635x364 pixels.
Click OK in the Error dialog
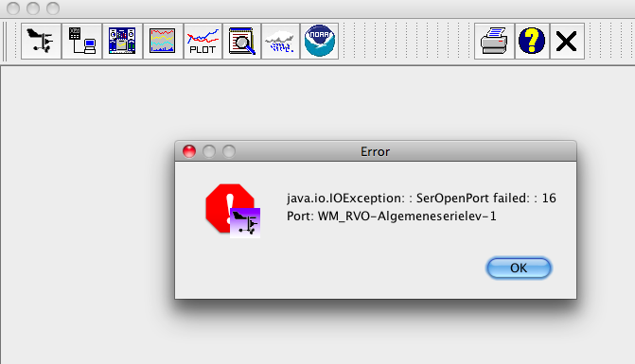[x=519, y=268]
